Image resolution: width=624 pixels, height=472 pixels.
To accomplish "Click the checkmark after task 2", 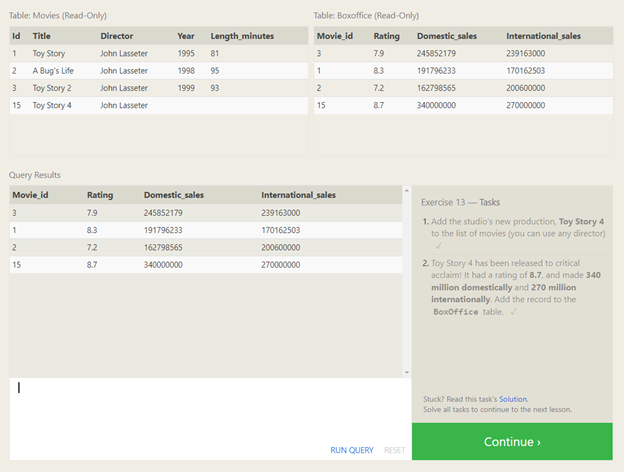I will tap(513, 312).
